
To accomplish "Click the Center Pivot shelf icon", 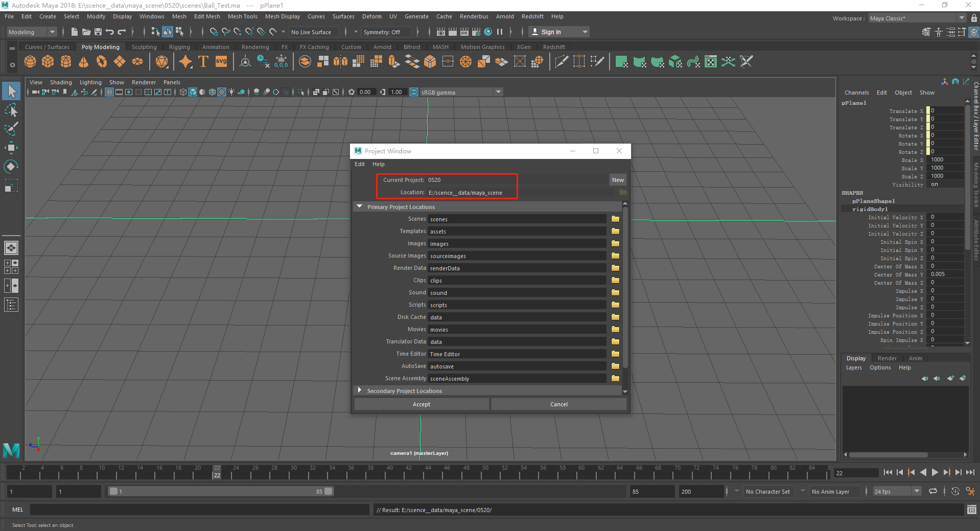I will (245, 62).
